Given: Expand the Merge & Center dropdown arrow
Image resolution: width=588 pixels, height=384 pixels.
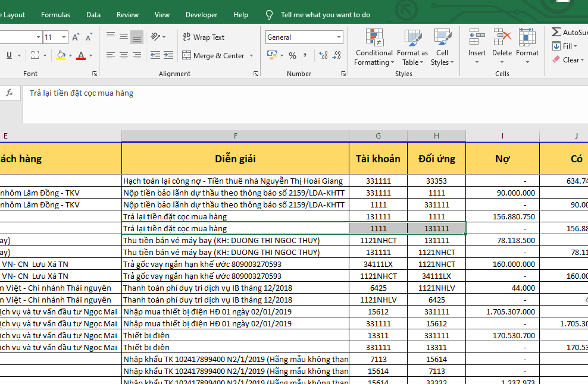Looking at the screenshot, I should pyautogui.click(x=252, y=56).
